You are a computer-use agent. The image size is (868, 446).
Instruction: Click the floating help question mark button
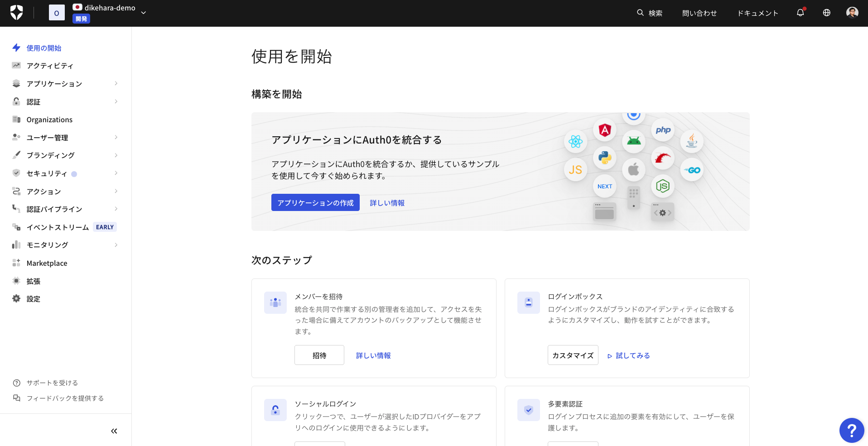click(x=852, y=430)
